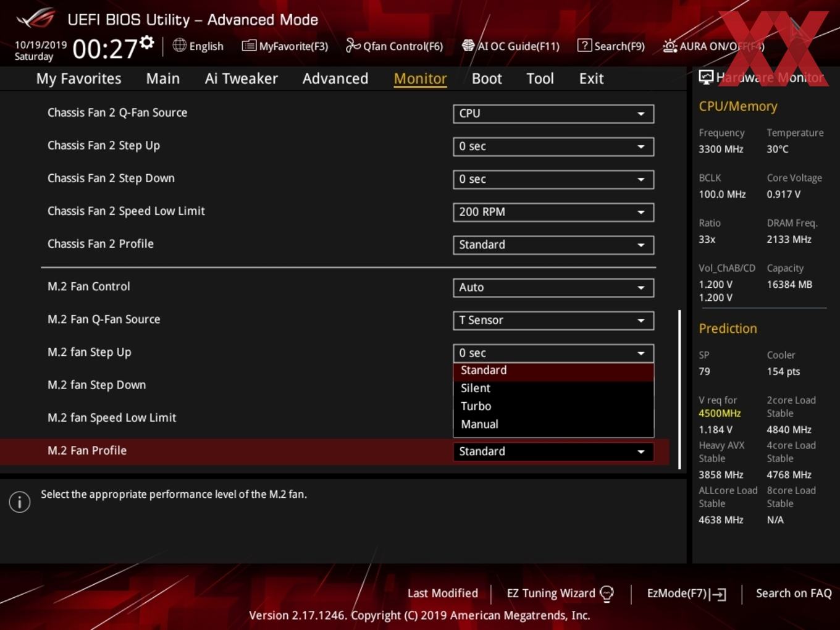
Task: Choose Silent in the profile list
Action: click(x=553, y=388)
